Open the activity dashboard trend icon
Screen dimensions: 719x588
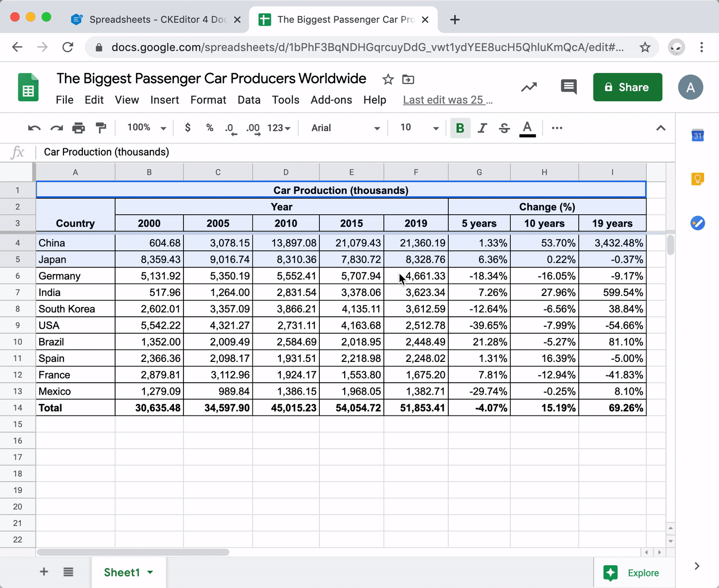[529, 88]
